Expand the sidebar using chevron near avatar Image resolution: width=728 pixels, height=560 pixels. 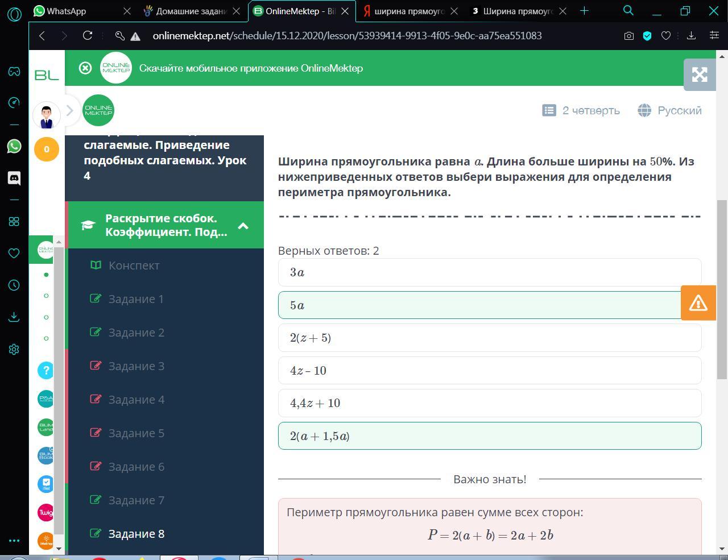70,110
